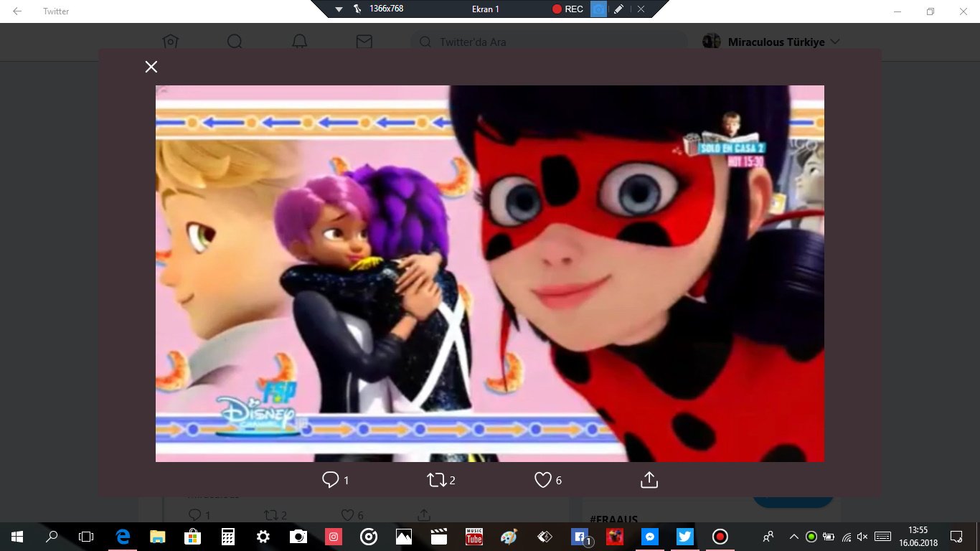Image resolution: width=980 pixels, height=551 pixels.
Task: Launch Microsoft Edge from the taskbar
Action: pos(123,537)
